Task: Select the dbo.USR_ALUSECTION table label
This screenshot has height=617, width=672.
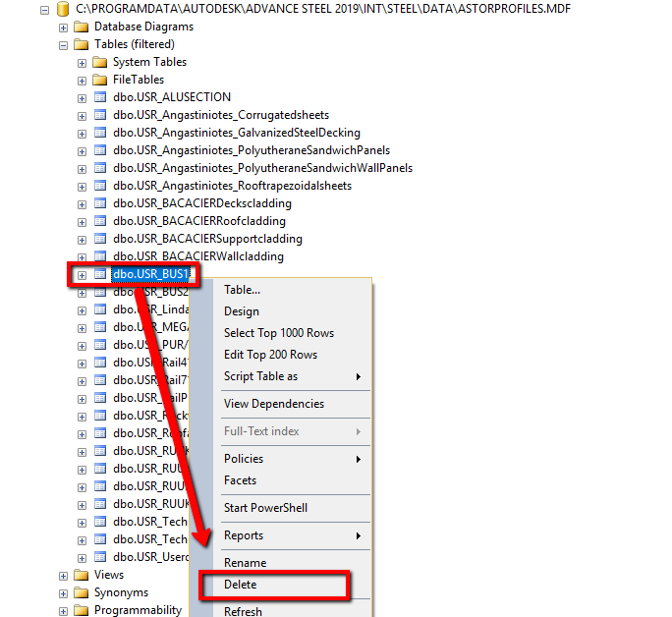Action: tap(172, 97)
